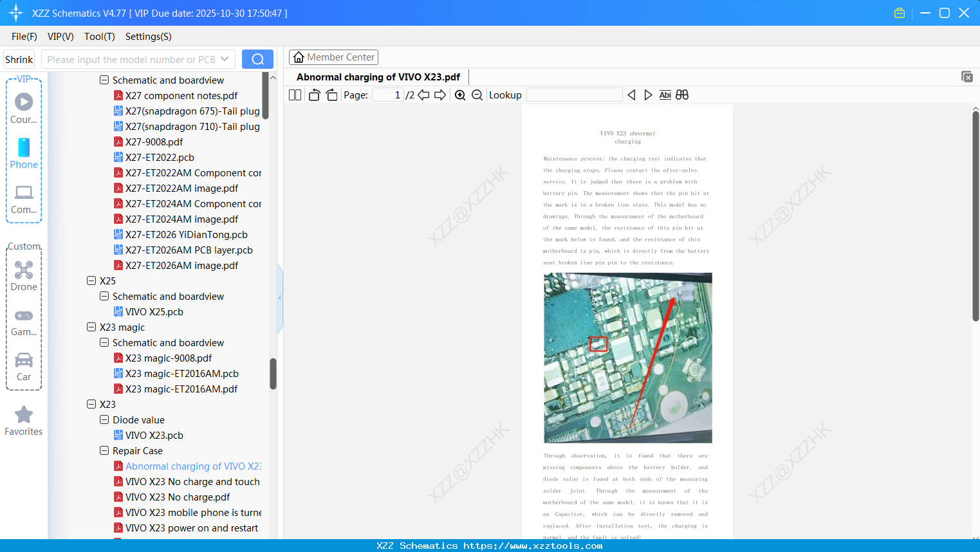Click the upper tree scrollbar thumb

(265, 95)
